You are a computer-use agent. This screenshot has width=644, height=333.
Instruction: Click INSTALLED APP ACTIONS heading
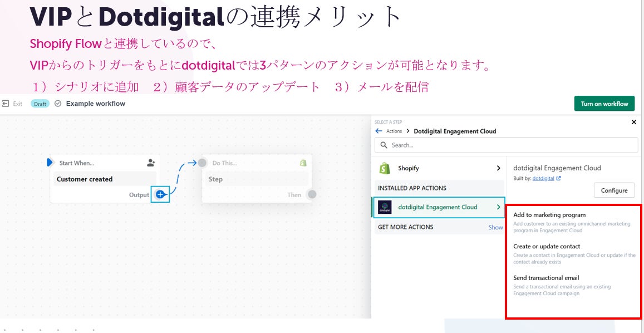click(x=412, y=188)
